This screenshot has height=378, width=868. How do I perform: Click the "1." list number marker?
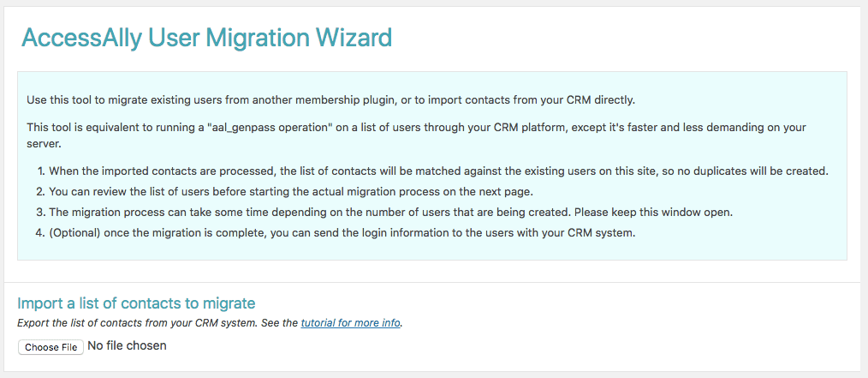pyautogui.click(x=40, y=171)
